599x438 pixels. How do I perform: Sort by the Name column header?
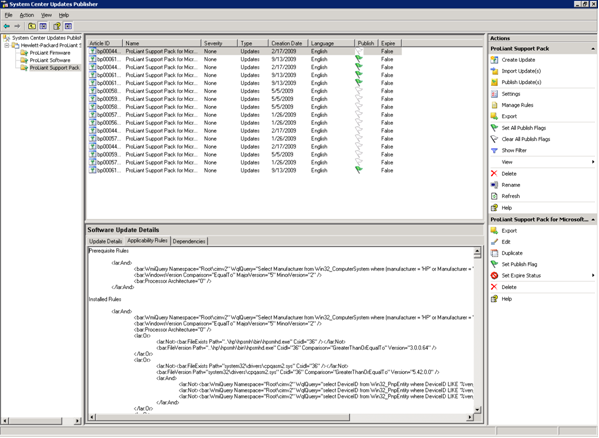tap(162, 43)
